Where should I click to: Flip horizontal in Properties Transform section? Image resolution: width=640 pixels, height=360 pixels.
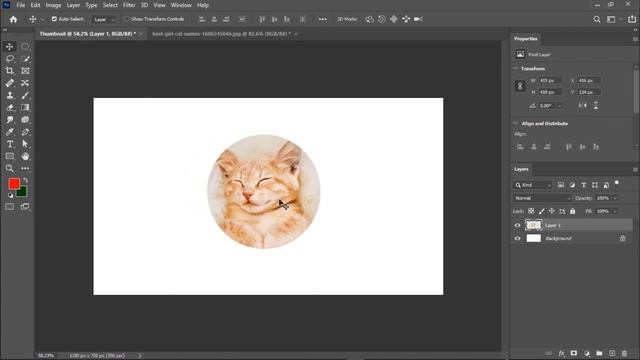click(x=582, y=106)
